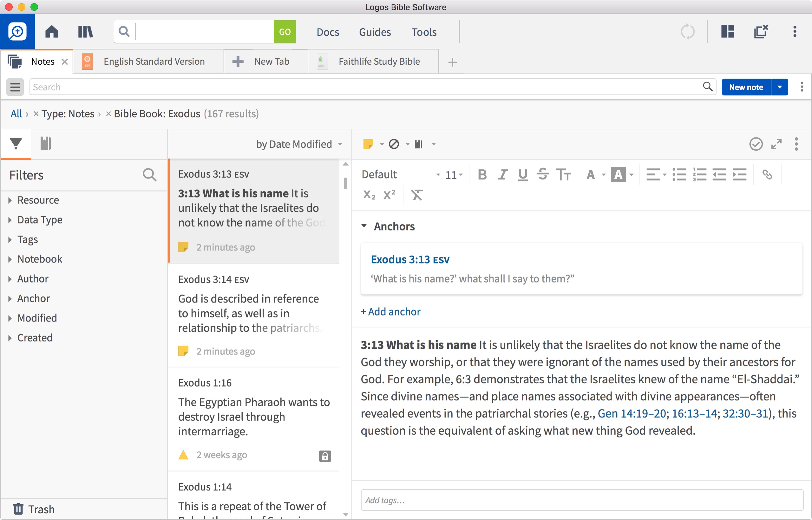Screen dimensions: 812x520
Task: Expand the Resource filter
Action: click(10, 200)
